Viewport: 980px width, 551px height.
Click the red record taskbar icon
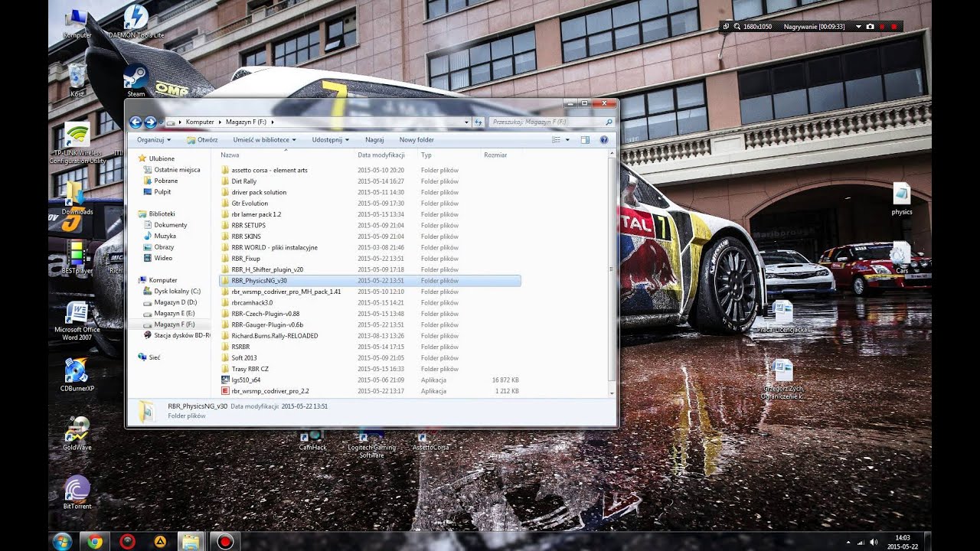pyautogui.click(x=224, y=542)
